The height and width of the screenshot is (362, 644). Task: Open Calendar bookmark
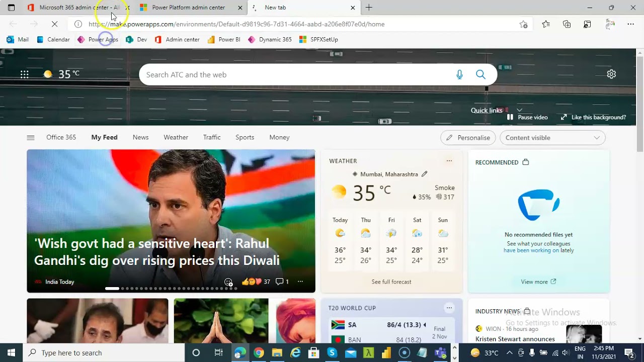(x=53, y=39)
